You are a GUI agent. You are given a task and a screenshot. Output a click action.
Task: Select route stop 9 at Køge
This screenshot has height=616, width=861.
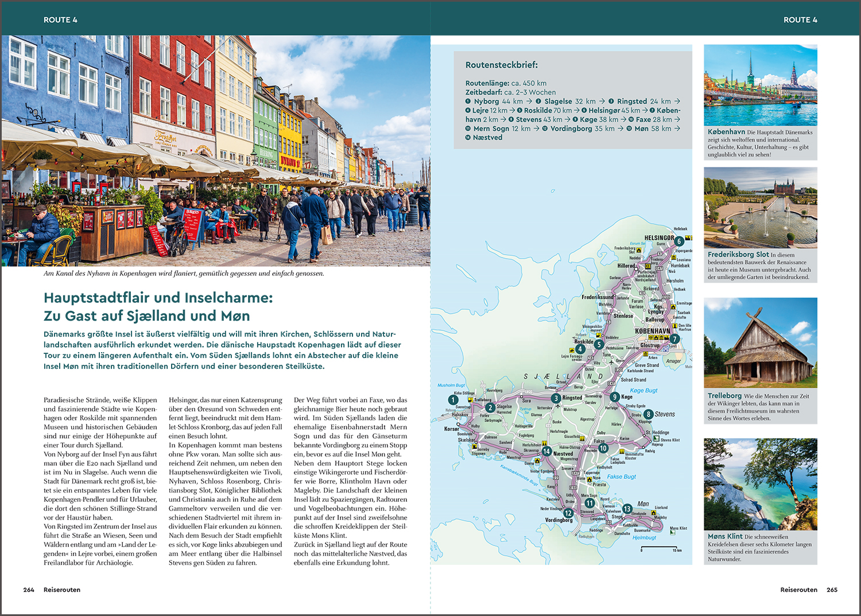coord(615,397)
